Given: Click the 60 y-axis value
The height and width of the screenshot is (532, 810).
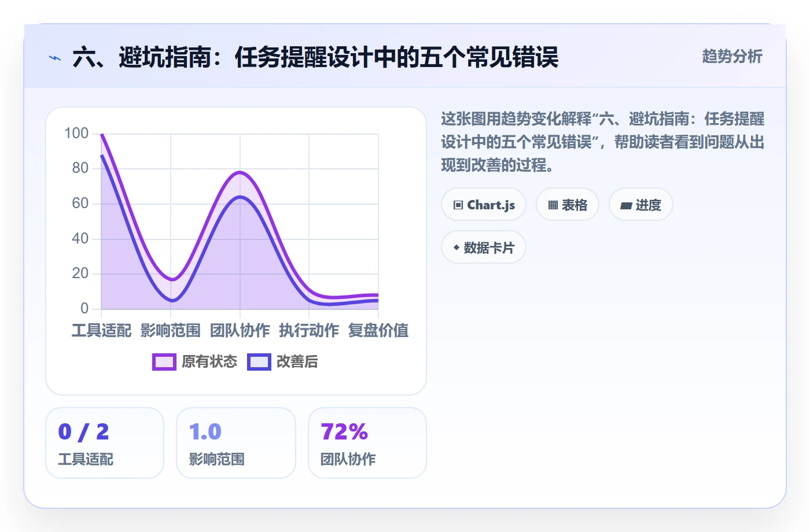Looking at the screenshot, I should [x=80, y=204].
